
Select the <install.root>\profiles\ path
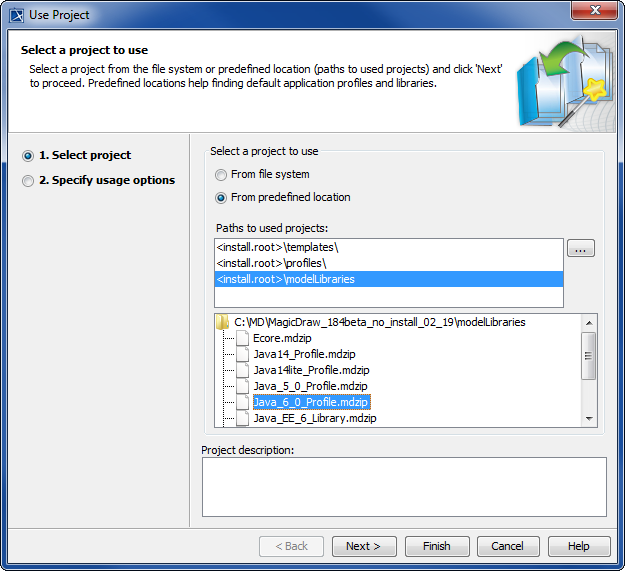click(x=389, y=263)
